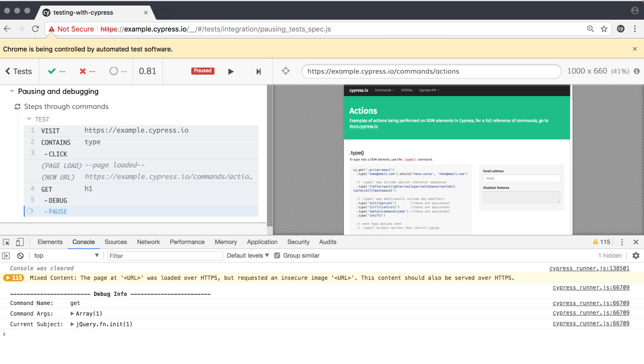Switch to the Network tab

pos(148,242)
